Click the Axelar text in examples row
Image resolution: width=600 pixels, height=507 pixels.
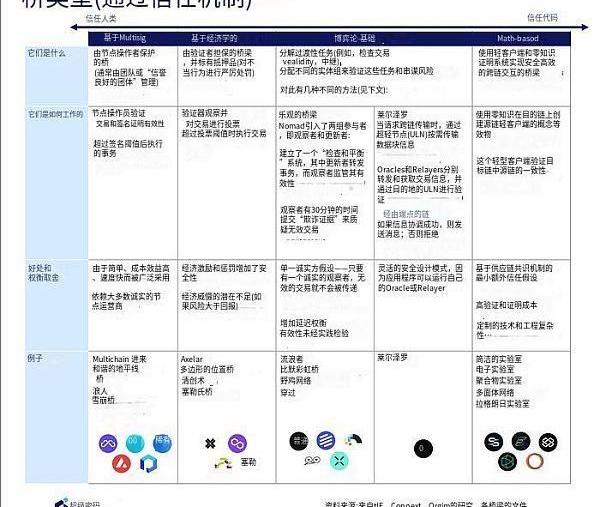[192, 357]
